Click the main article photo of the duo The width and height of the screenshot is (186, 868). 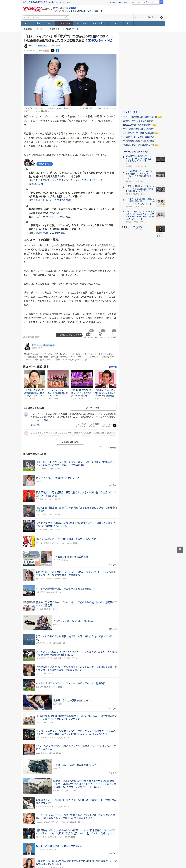[70, 80]
